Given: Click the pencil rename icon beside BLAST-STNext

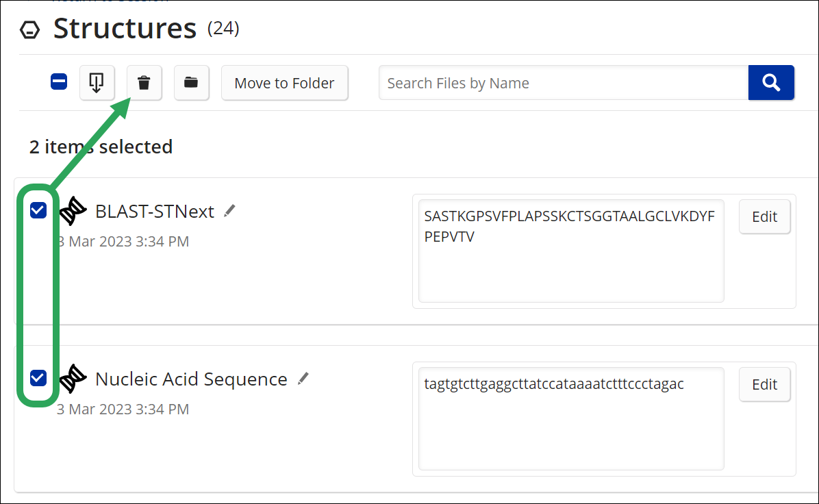Looking at the screenshot, I should (229, 211).
